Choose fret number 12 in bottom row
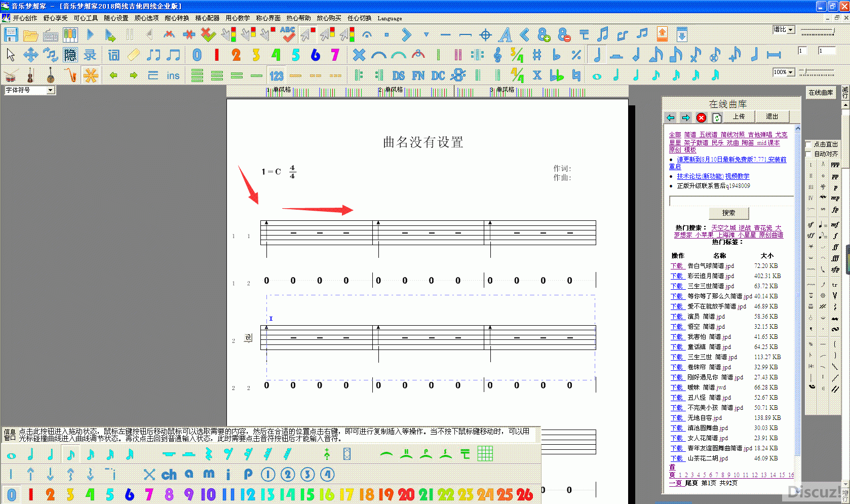The height and width of the screenshot is (504, 850). [x=248, y=494]
